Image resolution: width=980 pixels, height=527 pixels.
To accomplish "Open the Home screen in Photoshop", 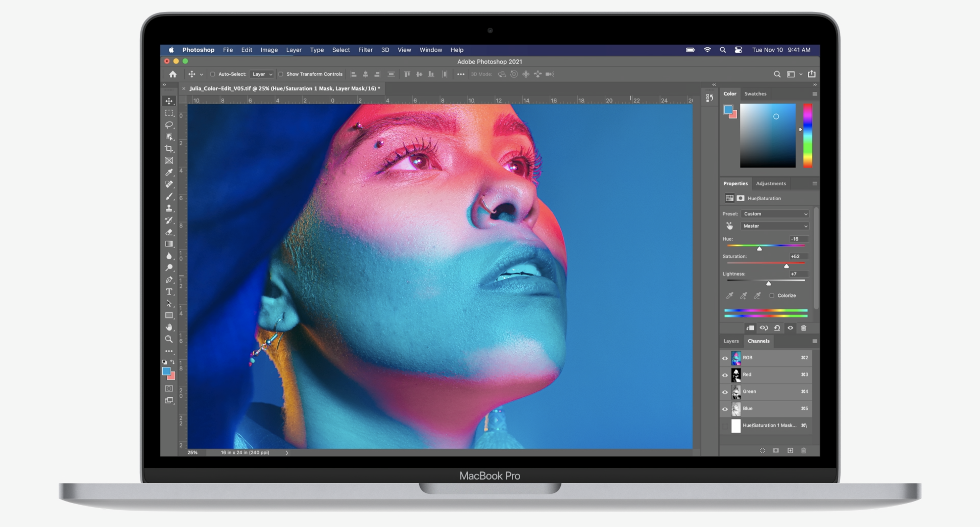I will 173,74.
